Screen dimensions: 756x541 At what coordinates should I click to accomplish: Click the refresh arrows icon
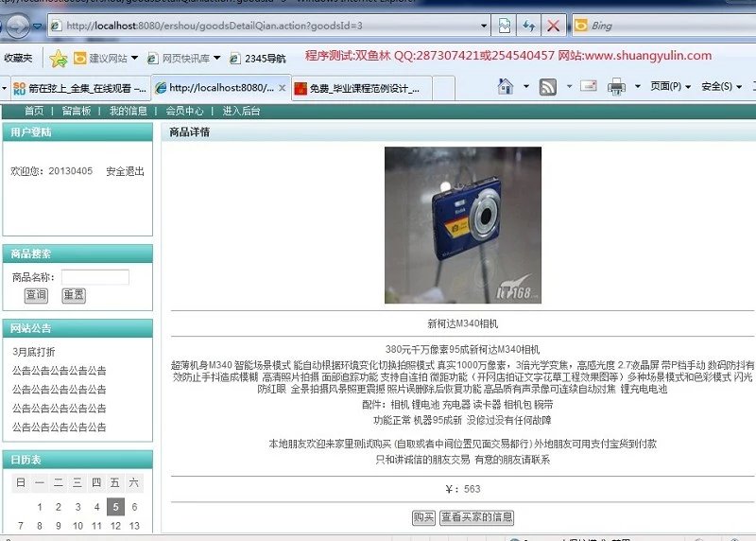[x=528, y=26]
